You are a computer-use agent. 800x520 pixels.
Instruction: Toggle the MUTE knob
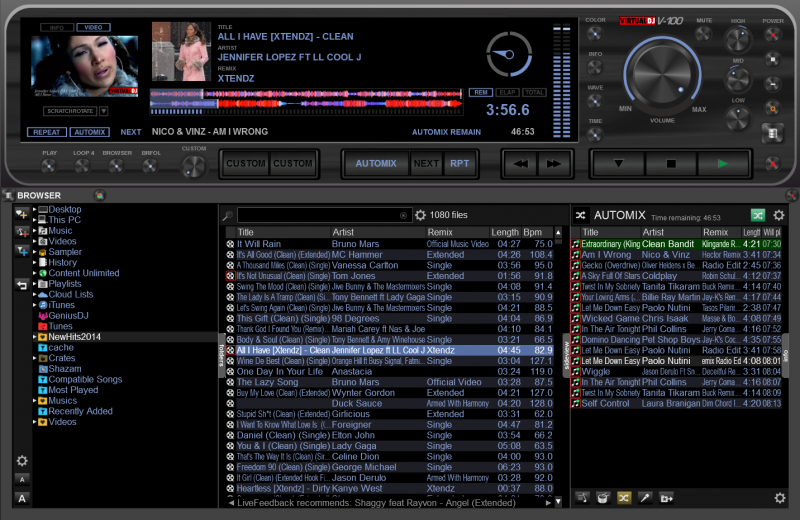tap(704, 34)
